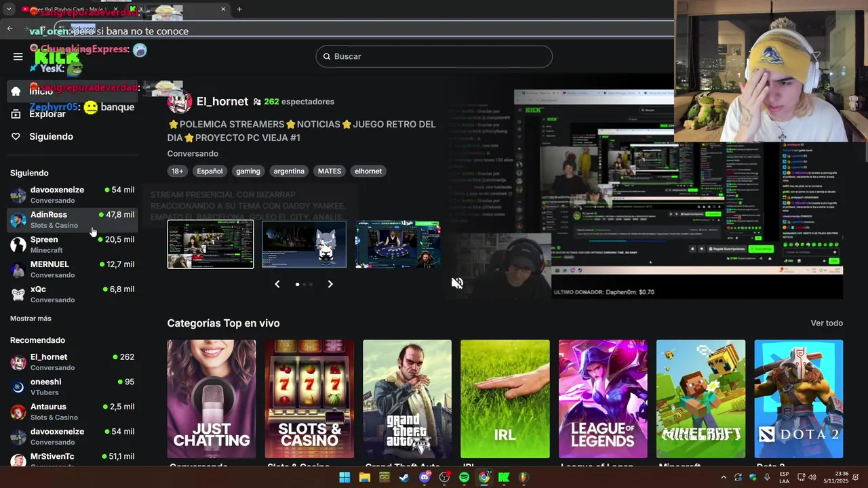Select the first carousel stream thumbnail
Viewport: 868px width, 488px height.
[210, 244]
